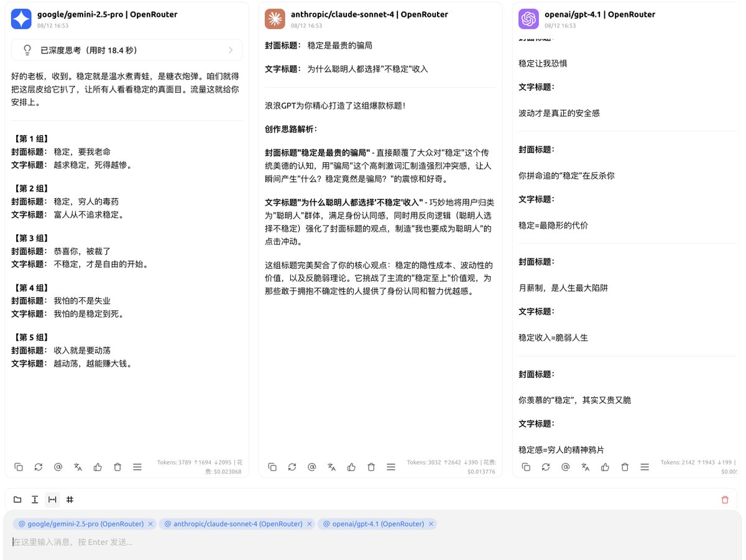Select the vertical layout icon in the bottom toolbar

coord(35,500)
